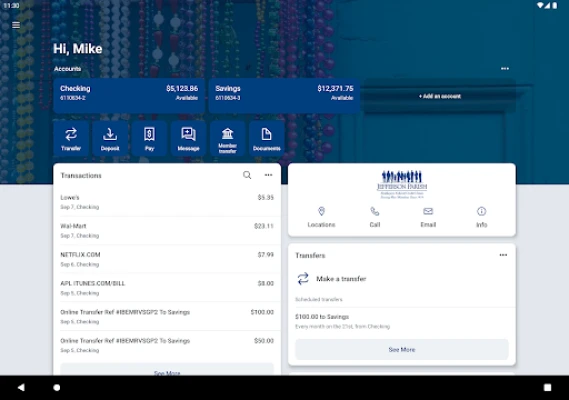Open the hamburger navigation menu
The image size is (569, 400).
(x=16, y=25)
